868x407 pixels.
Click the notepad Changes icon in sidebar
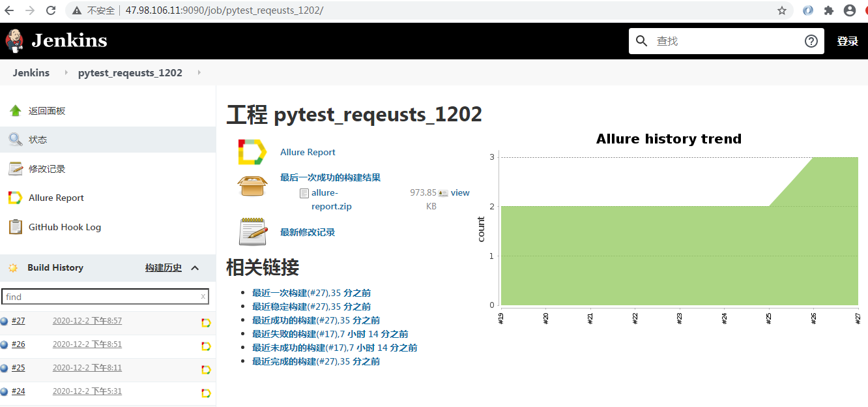click(x=15, y=169)
